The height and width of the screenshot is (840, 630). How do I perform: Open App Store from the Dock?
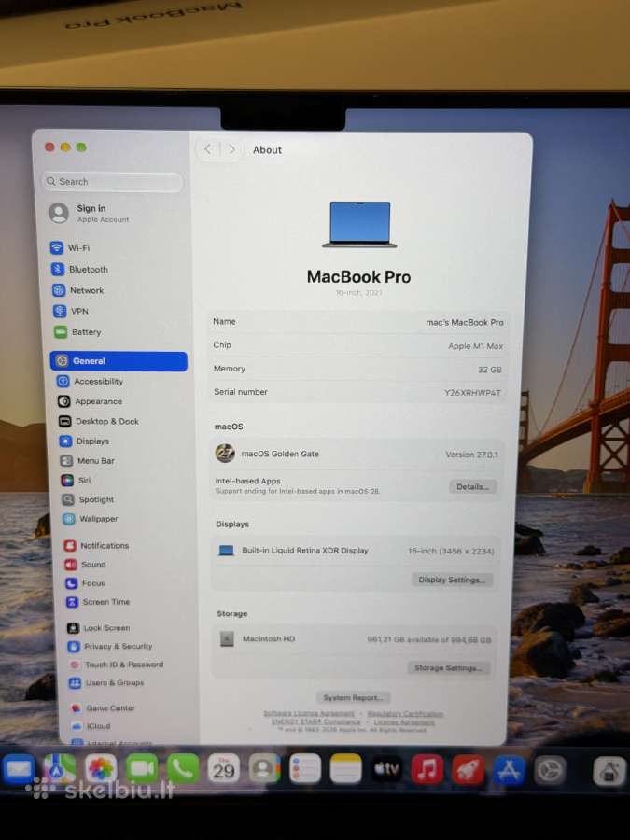(x=509, y=770)
